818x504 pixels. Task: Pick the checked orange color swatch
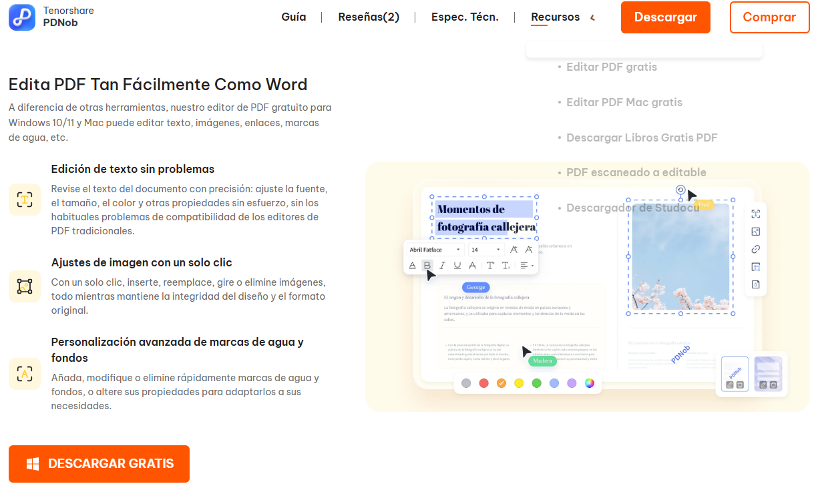click(x=501, y=383)
